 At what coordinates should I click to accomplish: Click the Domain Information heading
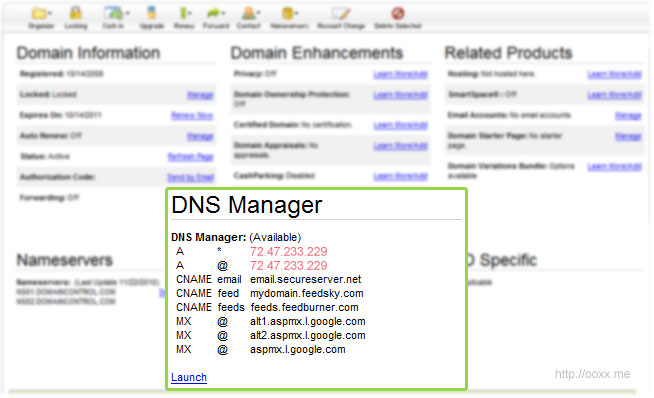point(88,53)
